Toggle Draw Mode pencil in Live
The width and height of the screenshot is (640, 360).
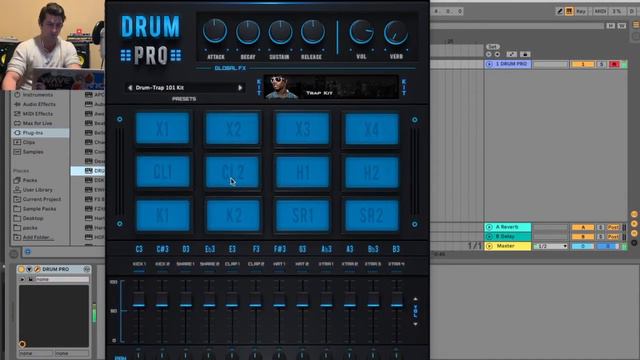coord(560,11)
